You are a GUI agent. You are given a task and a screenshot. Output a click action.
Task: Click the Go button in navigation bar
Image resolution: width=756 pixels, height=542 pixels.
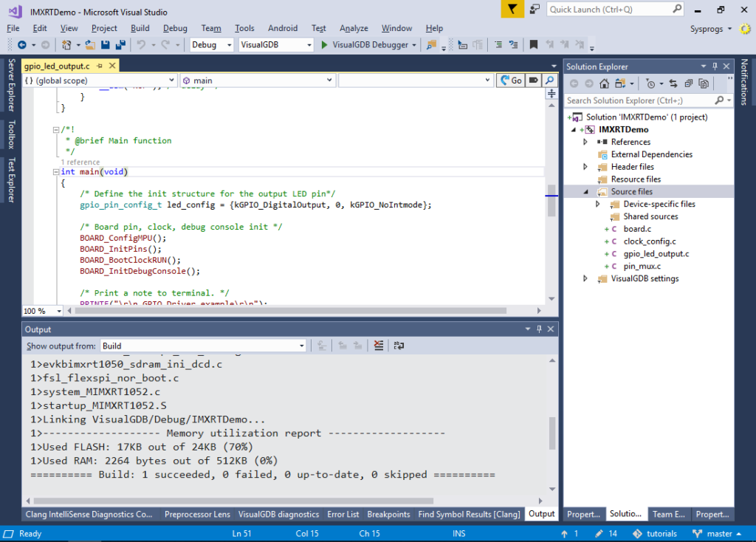511,80
